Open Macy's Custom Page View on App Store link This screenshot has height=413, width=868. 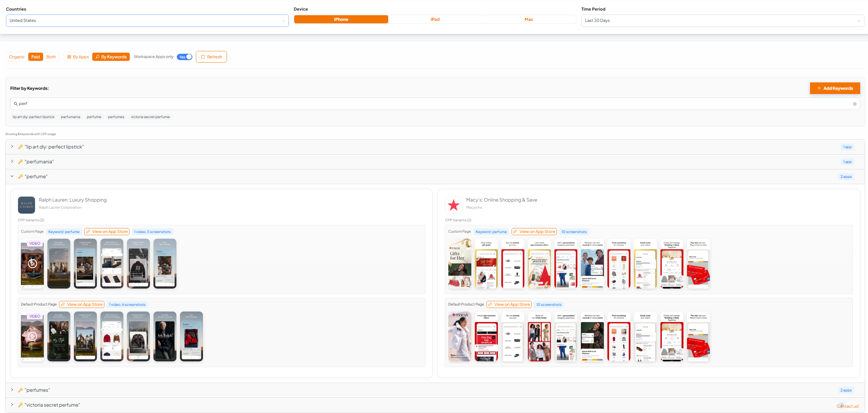[534, 232]
